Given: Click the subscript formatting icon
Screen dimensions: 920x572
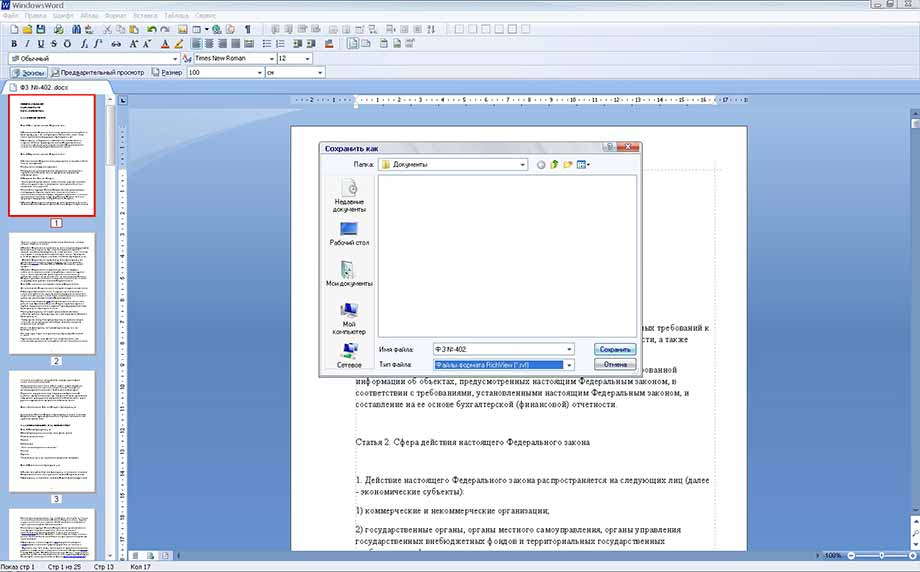Looking at the screenshot, I should (x=85, y=44).
